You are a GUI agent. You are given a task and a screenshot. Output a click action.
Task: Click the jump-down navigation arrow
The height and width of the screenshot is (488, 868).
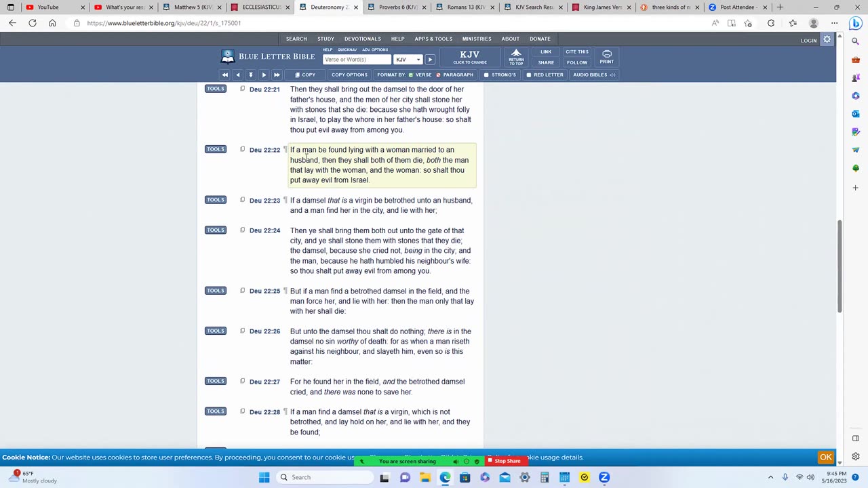coord(250,75)
